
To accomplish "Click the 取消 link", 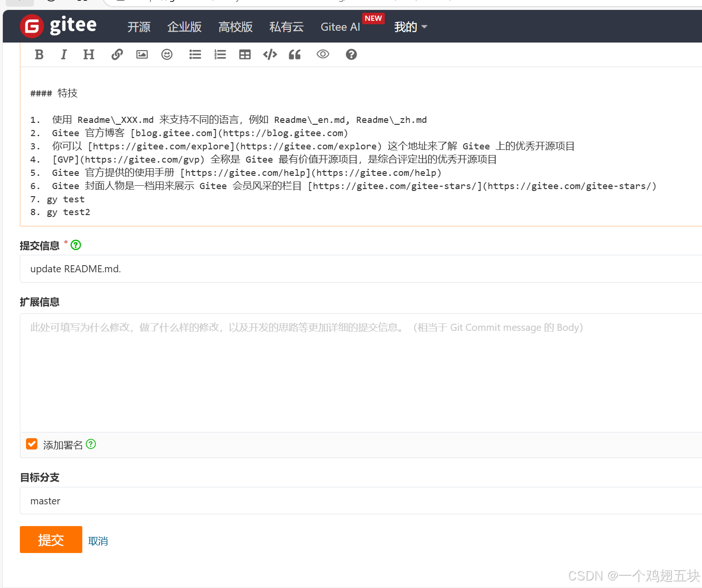I will [98, 541].
